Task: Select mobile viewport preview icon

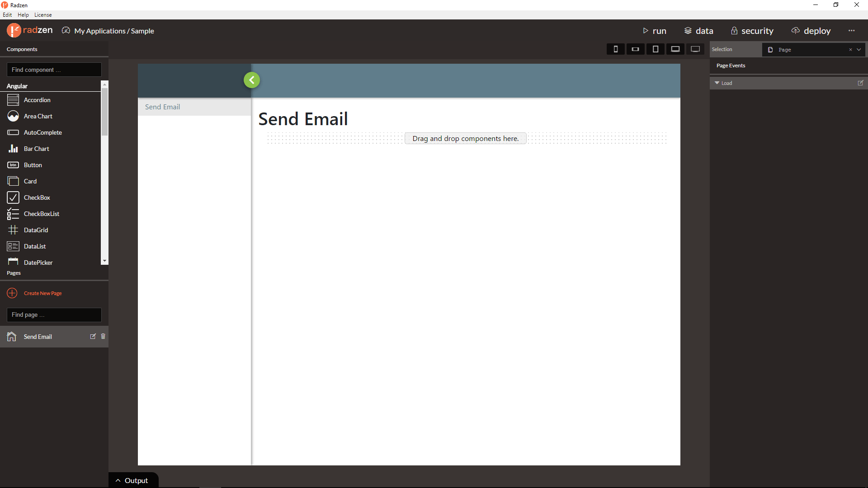Action: point(617,49)
